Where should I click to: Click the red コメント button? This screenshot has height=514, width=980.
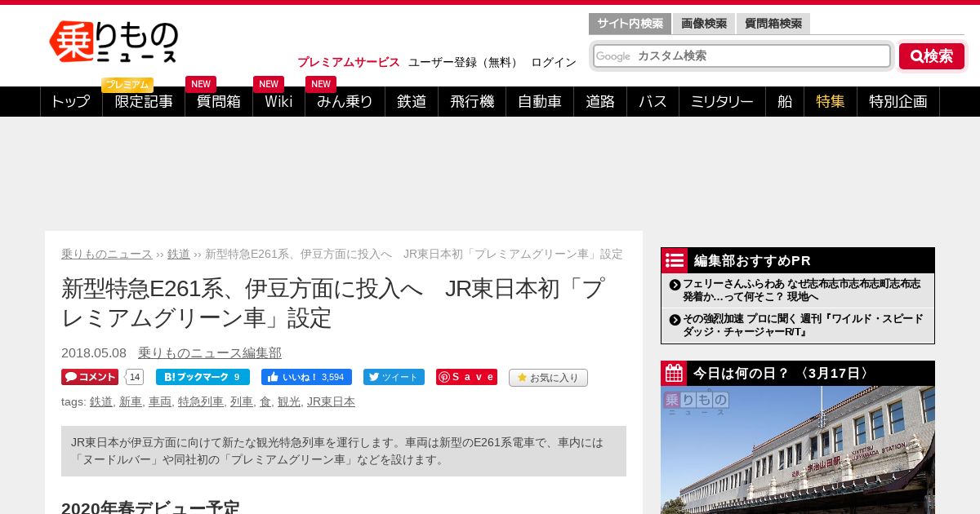90,377
